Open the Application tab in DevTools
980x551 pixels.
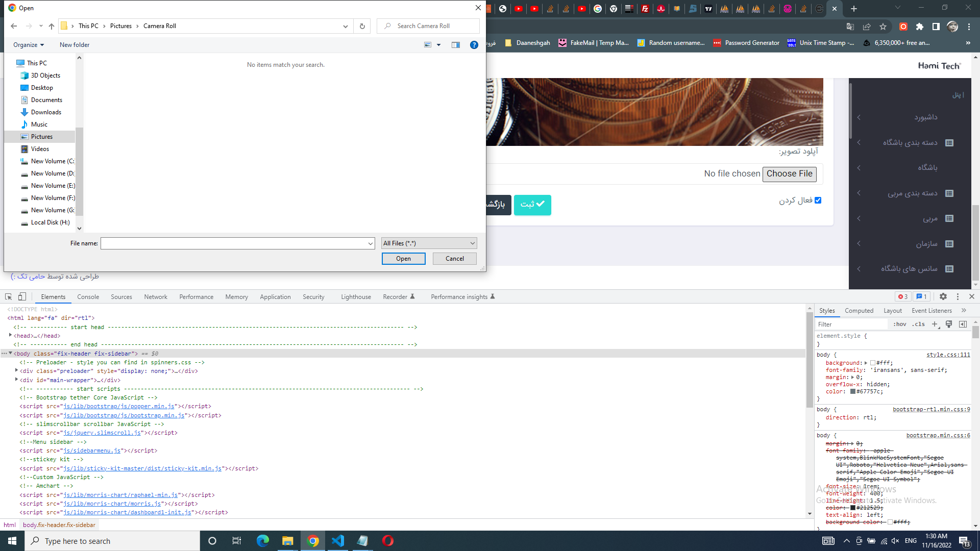tap(275, 297)
